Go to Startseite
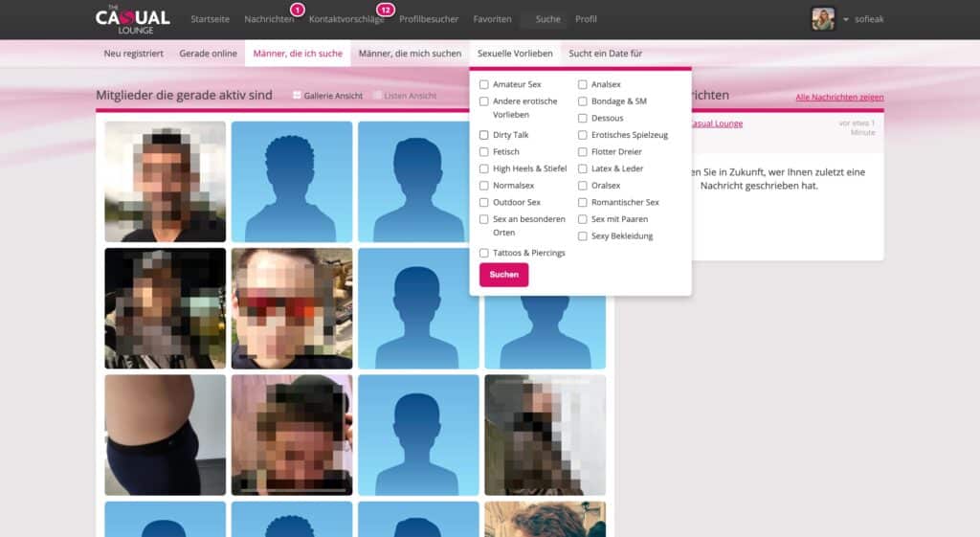The image size is (980, 537). [210, 19]
